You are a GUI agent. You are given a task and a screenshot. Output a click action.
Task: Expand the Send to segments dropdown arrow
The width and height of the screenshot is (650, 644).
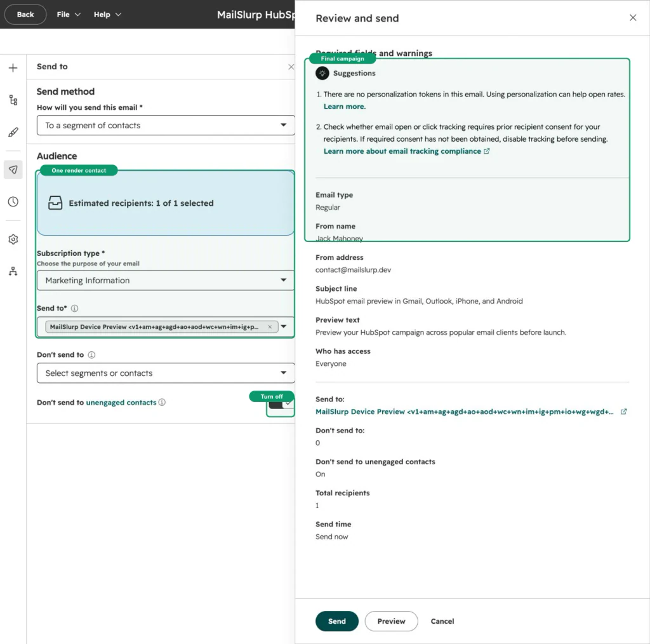click(x=284, y=326)
